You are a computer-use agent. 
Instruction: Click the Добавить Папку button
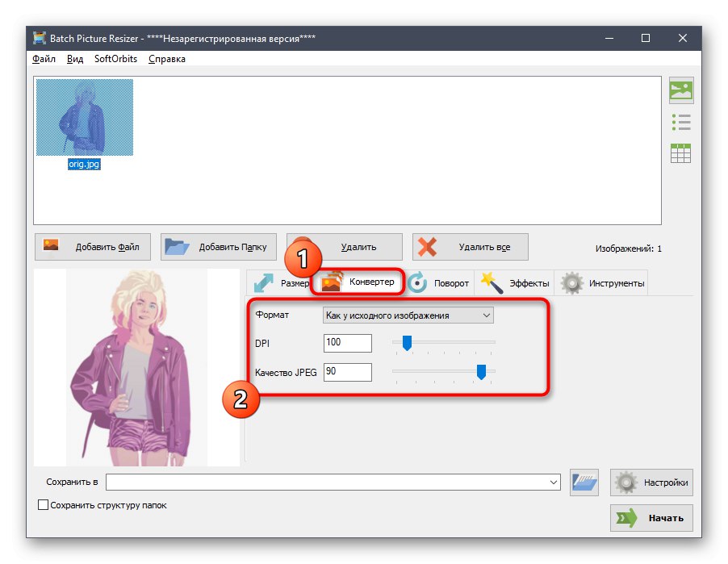click(x=218, y=247)
